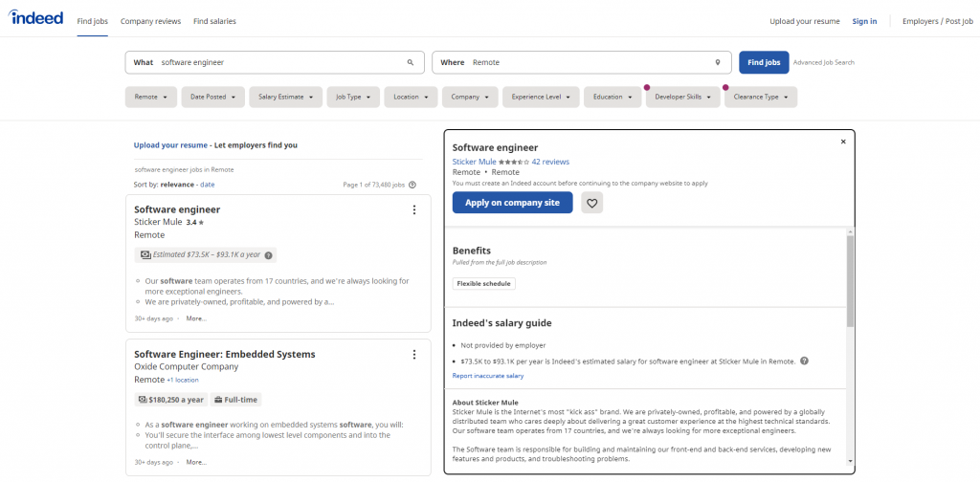
Task: Open the Find salaries tab
Action: tap(215, 21)
